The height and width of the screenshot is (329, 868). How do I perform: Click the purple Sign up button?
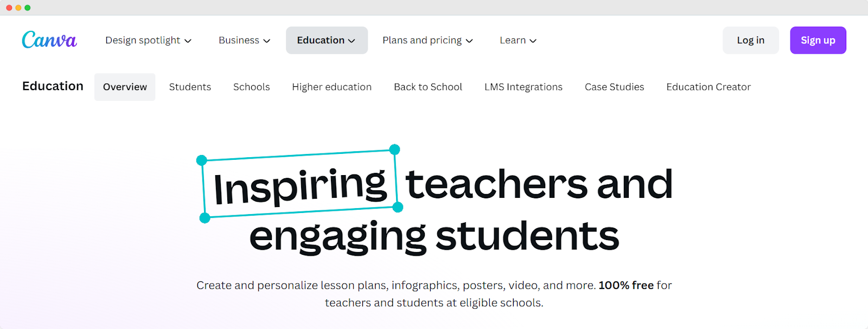click(818, 40)
